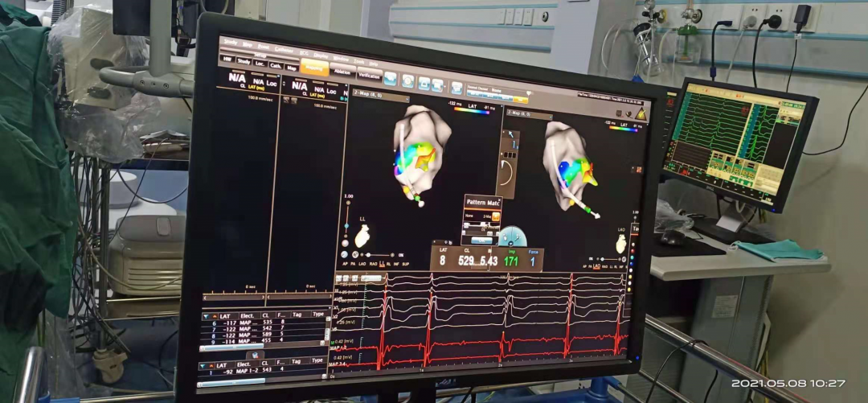The height and width of the screenshot is (403, 868).
Task: Click the small orange icon at the right viewer's right edge
Action: coord(639,170)
